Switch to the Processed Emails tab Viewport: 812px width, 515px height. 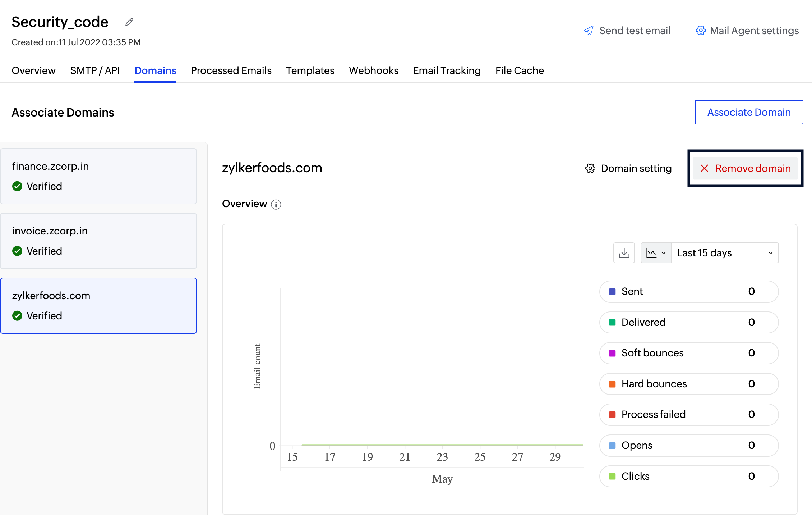[x=231, y=70]
